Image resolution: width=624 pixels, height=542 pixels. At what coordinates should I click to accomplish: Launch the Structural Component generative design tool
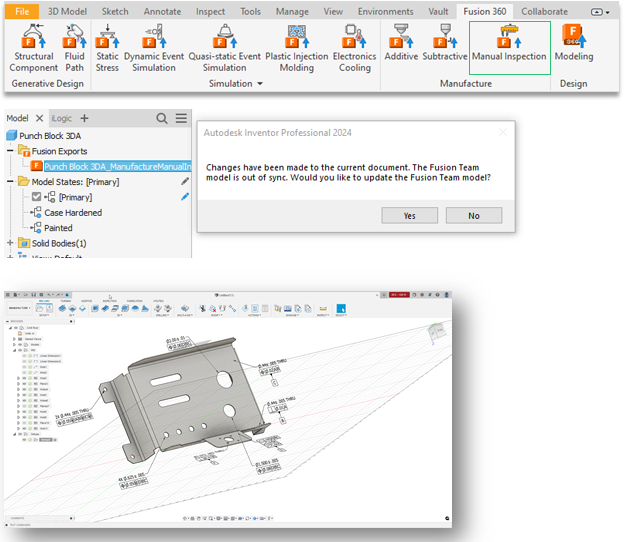[x=33, y=47]
